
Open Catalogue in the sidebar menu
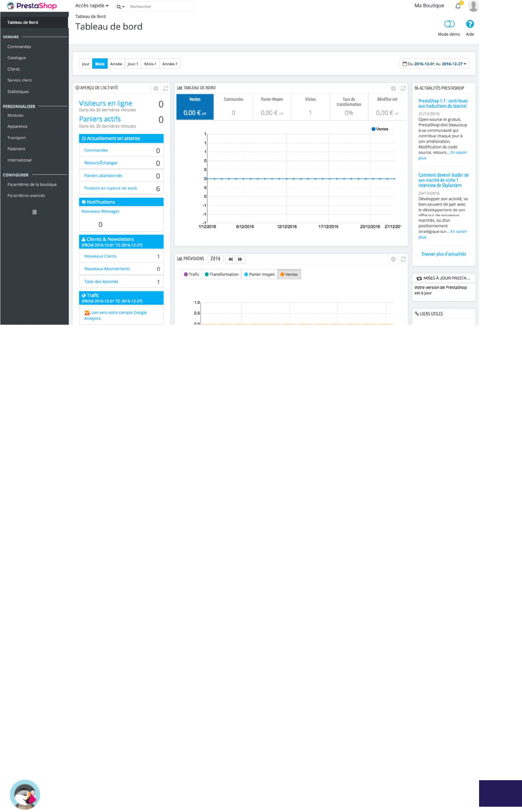[17, 58]
